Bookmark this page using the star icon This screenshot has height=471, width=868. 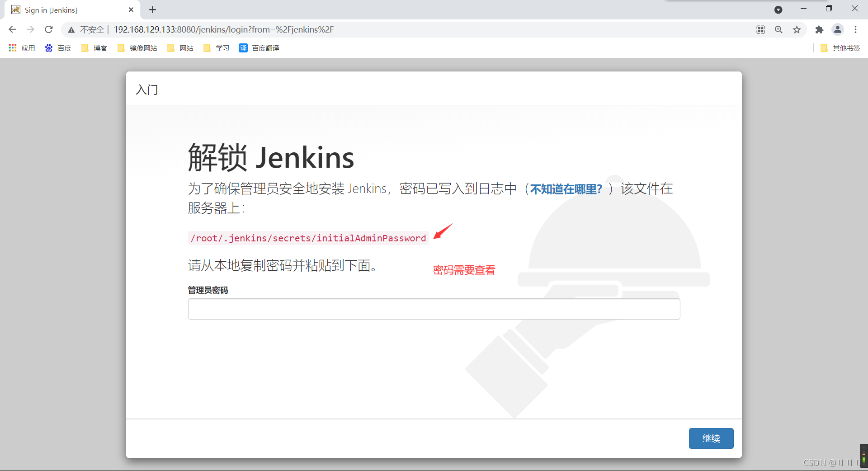[x=797, y=29]
